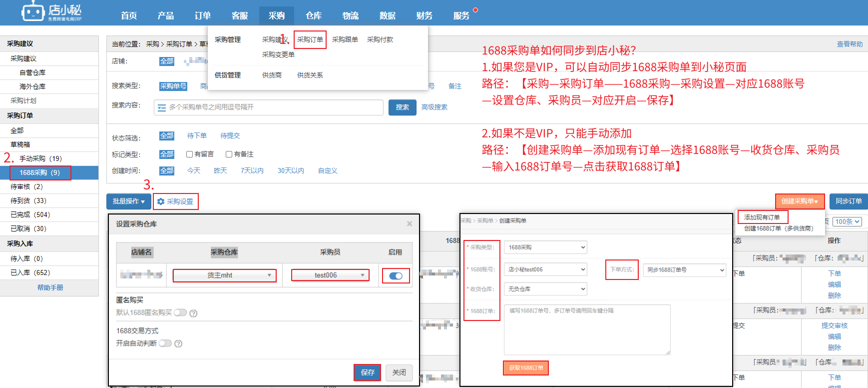This screenshot has width=868, height=388.
Task: Open 仓库 in top navigation
Action: tap(314, 15)
